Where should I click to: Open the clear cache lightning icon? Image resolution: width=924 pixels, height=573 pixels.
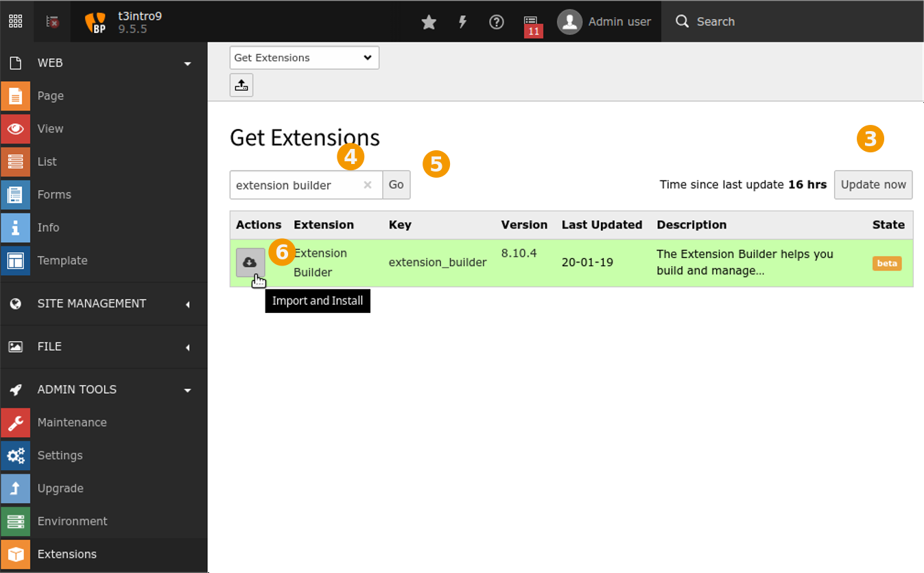(x=462, y=21)
